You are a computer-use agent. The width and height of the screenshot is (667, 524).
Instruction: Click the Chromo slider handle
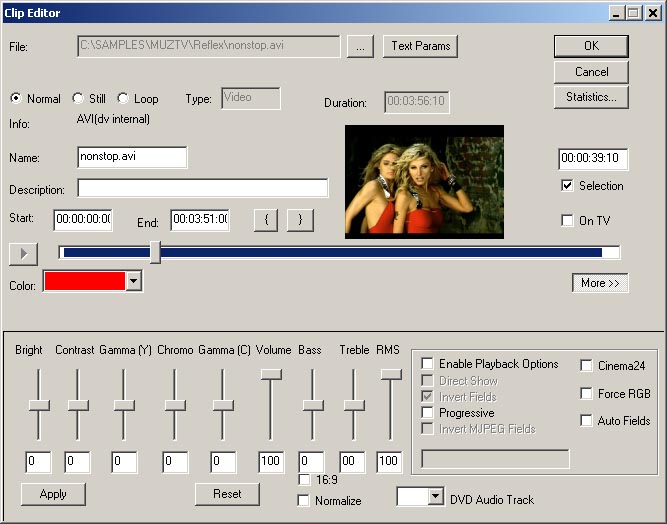click(x=175, y=405)
